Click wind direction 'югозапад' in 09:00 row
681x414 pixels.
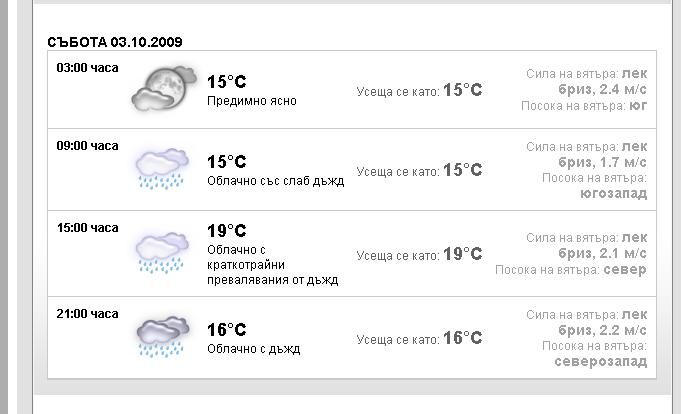click(613, 193)
